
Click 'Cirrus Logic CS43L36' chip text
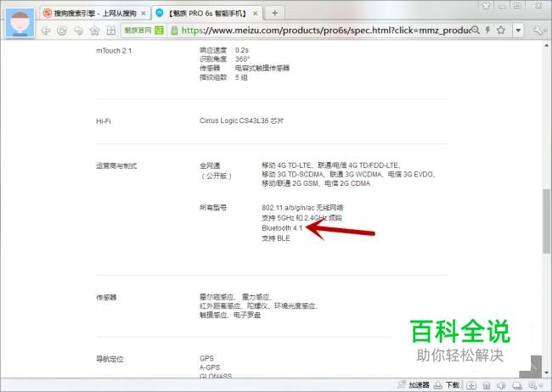click(x=241, y=120)
